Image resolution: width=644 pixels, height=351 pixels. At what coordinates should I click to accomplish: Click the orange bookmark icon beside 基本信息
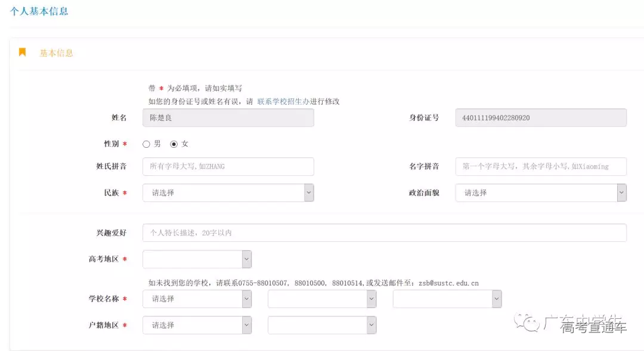(x=23, y=52)
